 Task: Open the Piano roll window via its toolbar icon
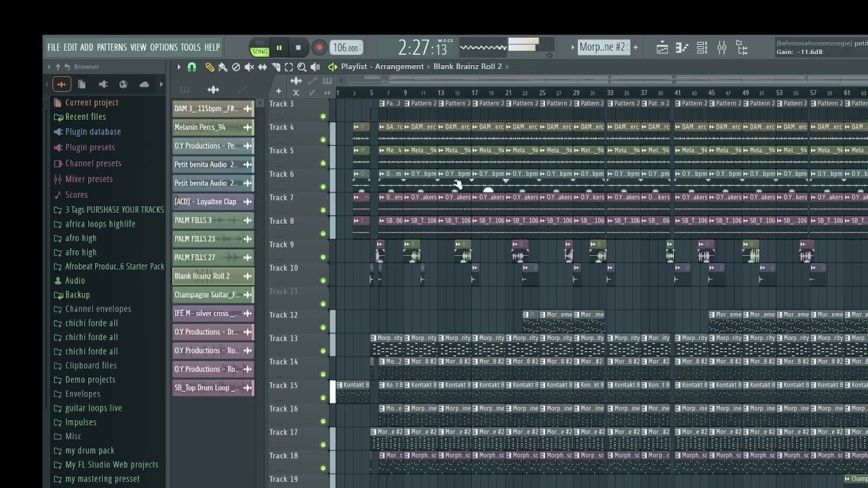[682, 47]
